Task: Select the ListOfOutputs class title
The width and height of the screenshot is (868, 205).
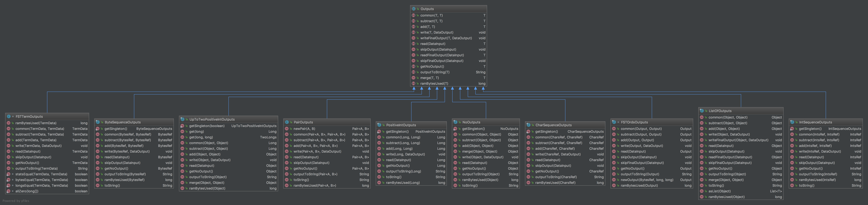Action: (720, 111)
